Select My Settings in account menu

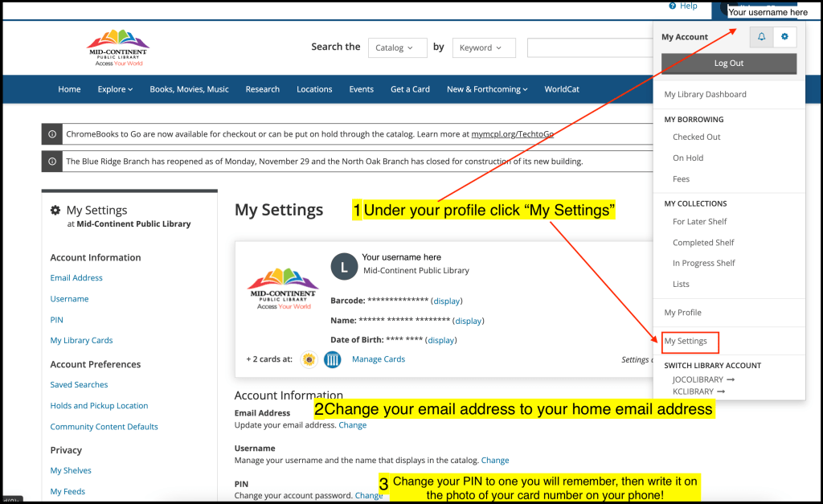point(686,341)
